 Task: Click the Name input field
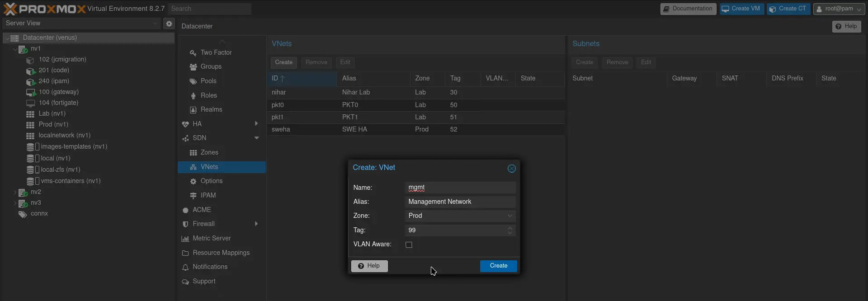click(x=460, y=188)
